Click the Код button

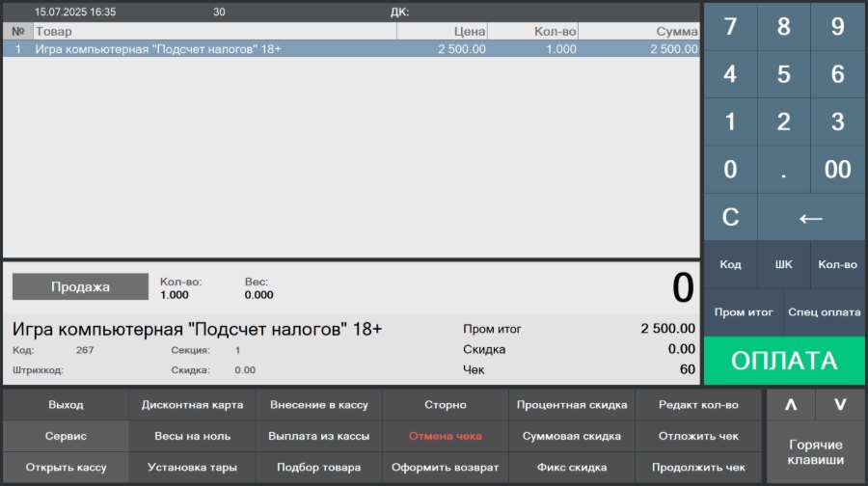pyautogui.click(x=730, y=264)
